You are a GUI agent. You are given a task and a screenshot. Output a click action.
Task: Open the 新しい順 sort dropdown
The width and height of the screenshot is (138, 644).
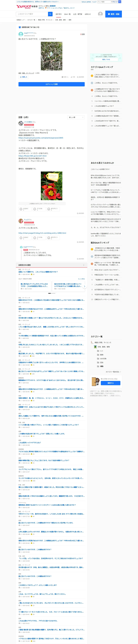coord(76,117)
